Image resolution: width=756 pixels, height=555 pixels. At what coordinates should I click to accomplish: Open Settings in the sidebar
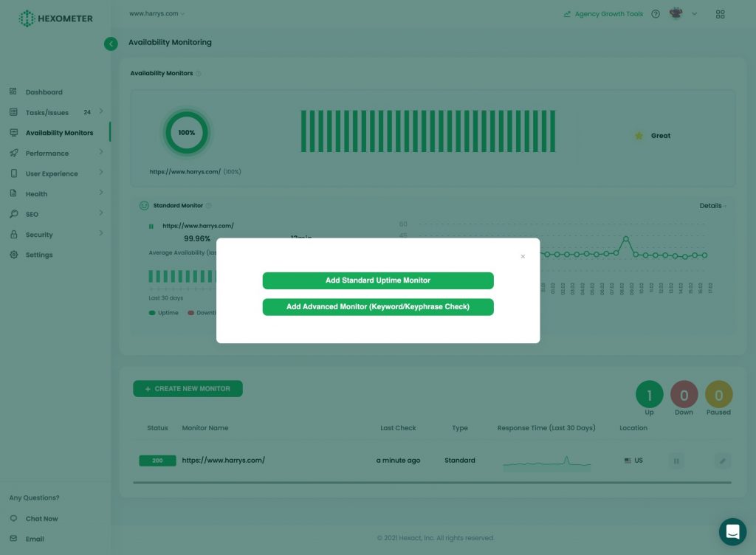tap(39, 255)
